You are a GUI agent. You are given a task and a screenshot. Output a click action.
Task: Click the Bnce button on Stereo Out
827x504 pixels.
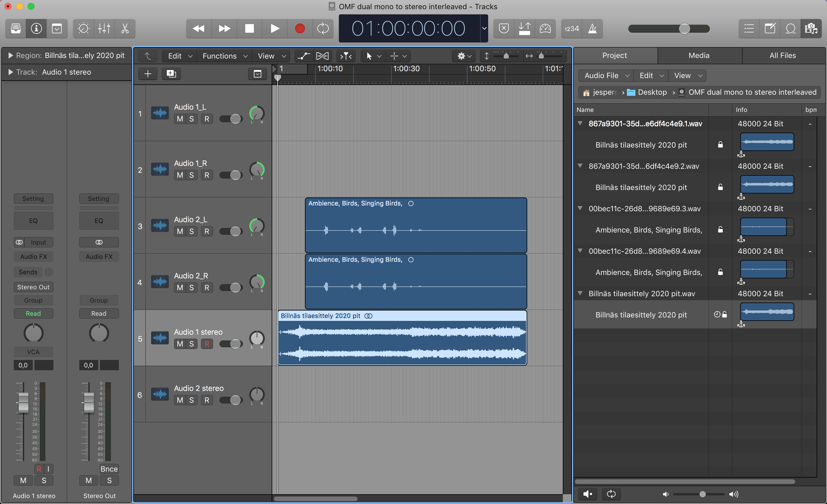coord(109,469)
